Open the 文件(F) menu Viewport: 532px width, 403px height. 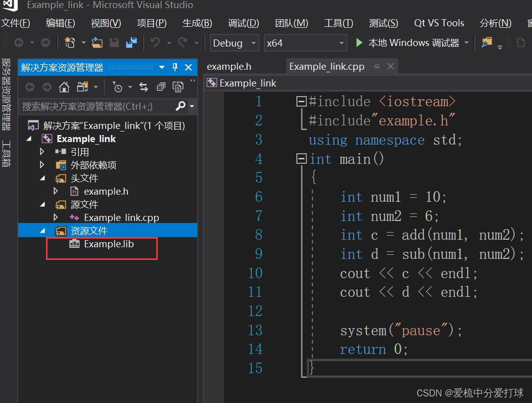(16, 23)
